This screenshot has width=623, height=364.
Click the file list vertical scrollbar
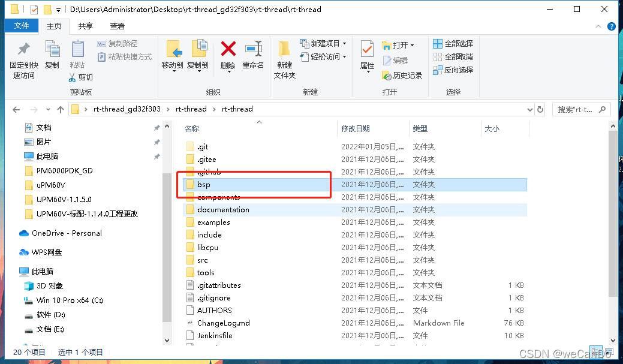pos(613,214)
